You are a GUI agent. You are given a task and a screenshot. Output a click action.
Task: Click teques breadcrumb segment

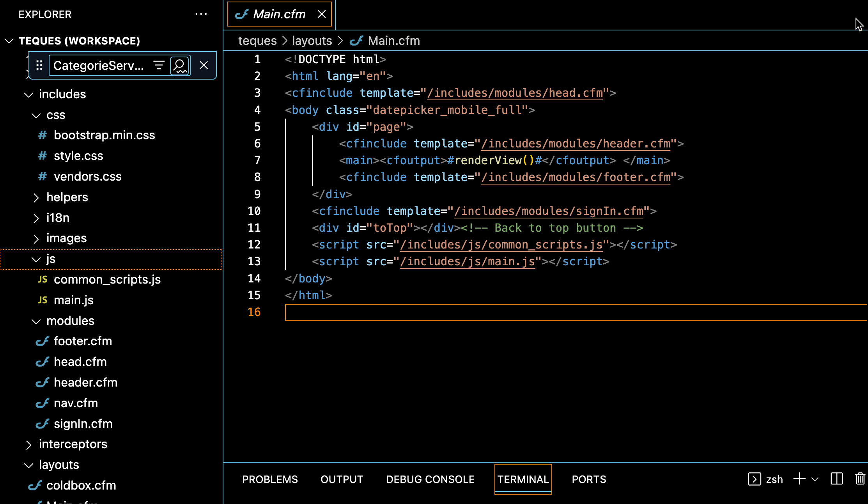257,41
